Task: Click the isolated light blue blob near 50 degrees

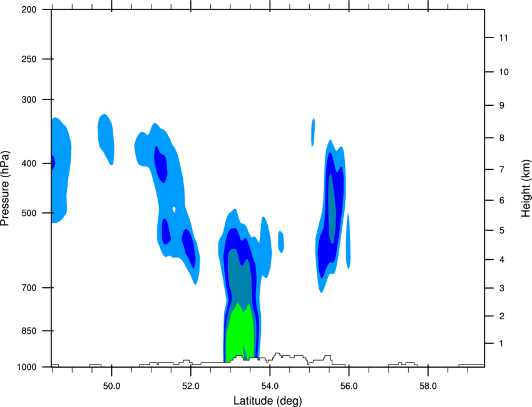Action: [106, 139]
